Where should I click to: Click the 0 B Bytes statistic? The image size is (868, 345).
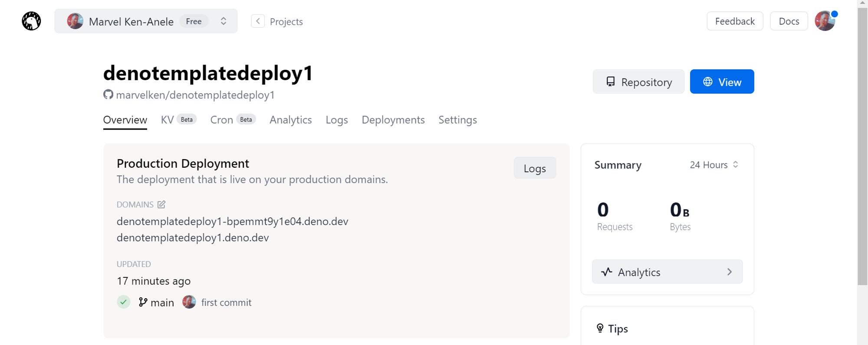click(x=680, y=216)
